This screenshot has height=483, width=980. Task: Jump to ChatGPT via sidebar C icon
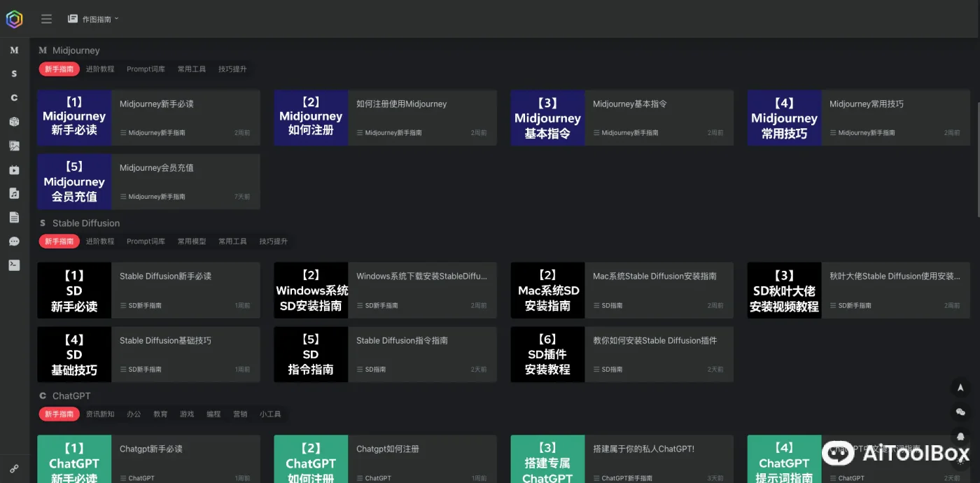[x=14, y=98]
